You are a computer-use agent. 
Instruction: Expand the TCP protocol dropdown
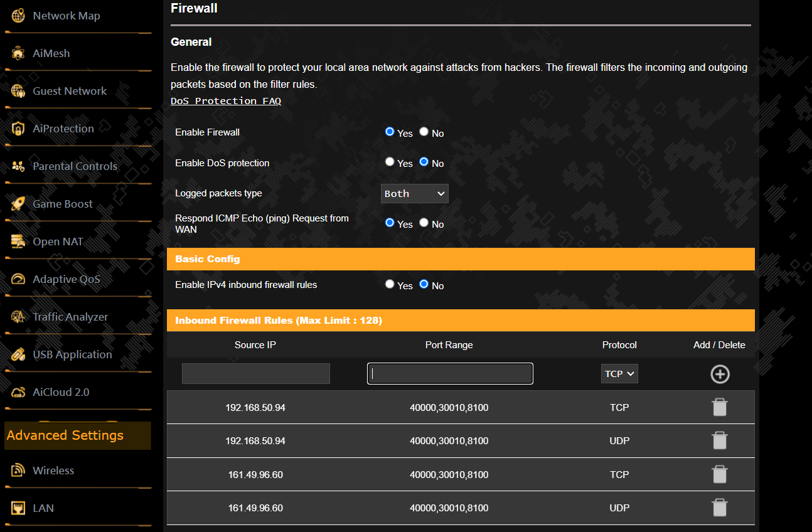pos(619,374)
